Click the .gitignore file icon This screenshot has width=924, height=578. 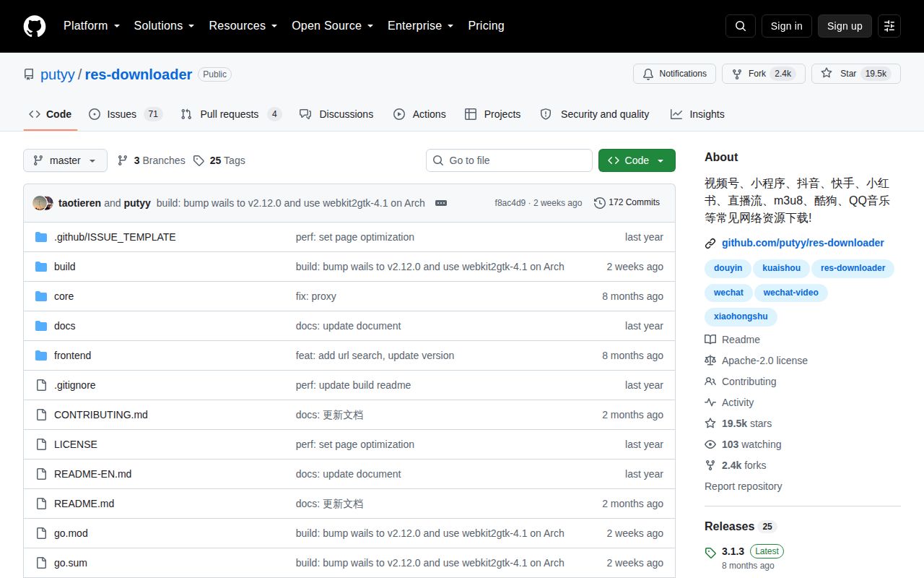[x=41, y=385]
